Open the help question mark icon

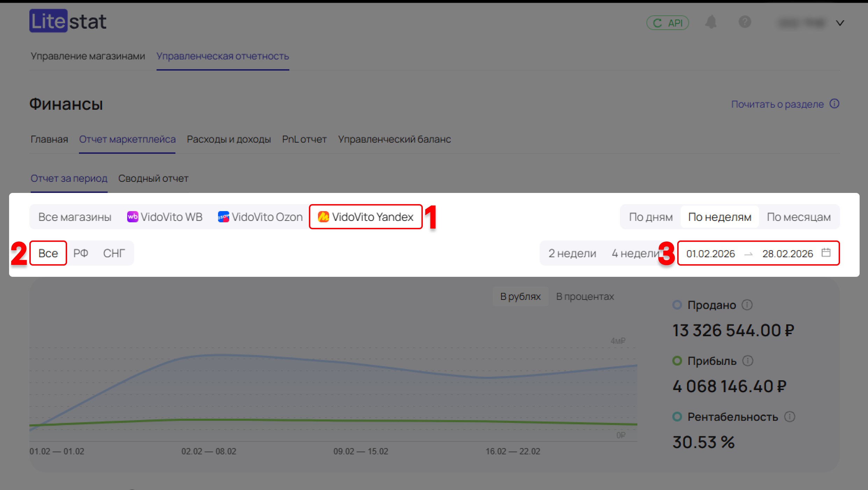745,22
